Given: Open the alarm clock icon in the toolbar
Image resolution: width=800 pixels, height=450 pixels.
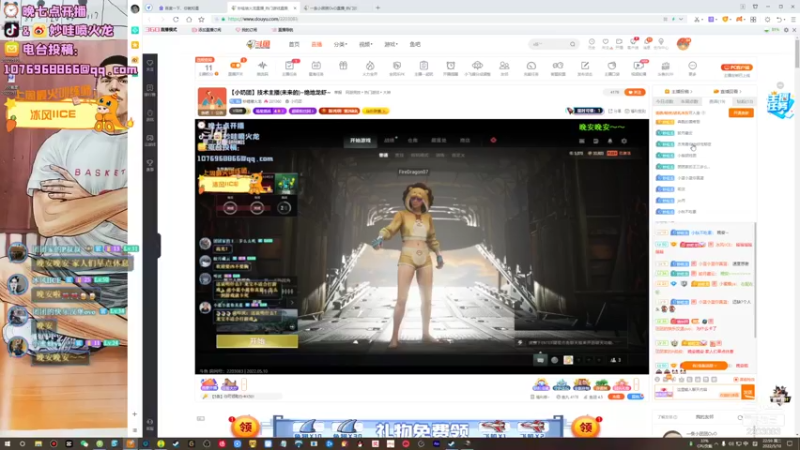Looking at the screenshot, I should (451, 65).
